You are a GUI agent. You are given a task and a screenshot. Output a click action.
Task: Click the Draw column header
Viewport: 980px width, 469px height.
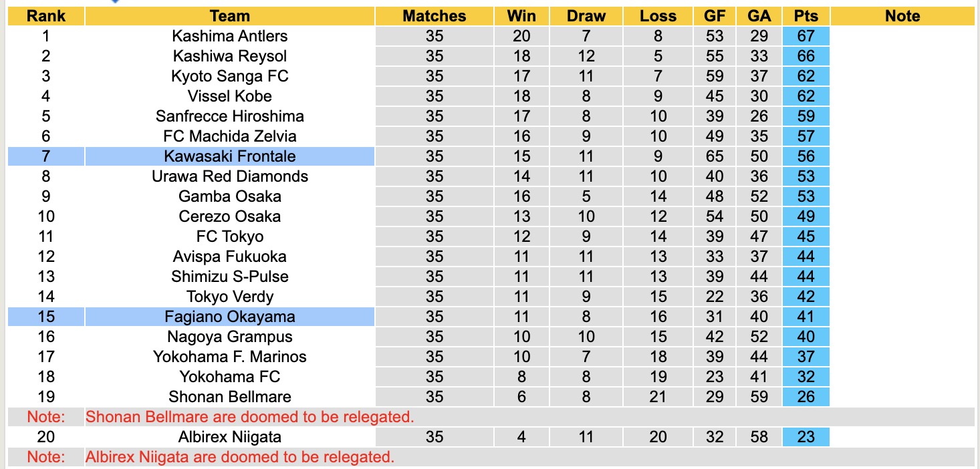tap(586, 16)
